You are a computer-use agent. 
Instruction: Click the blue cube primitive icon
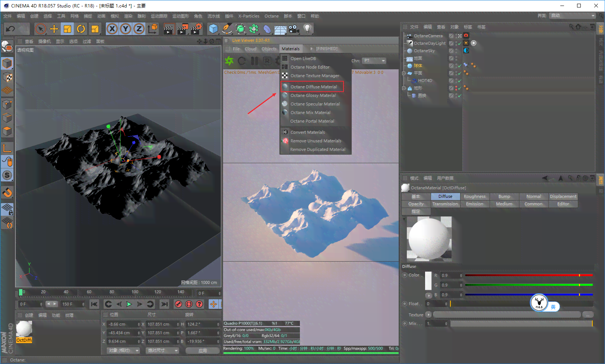point(213,29)
